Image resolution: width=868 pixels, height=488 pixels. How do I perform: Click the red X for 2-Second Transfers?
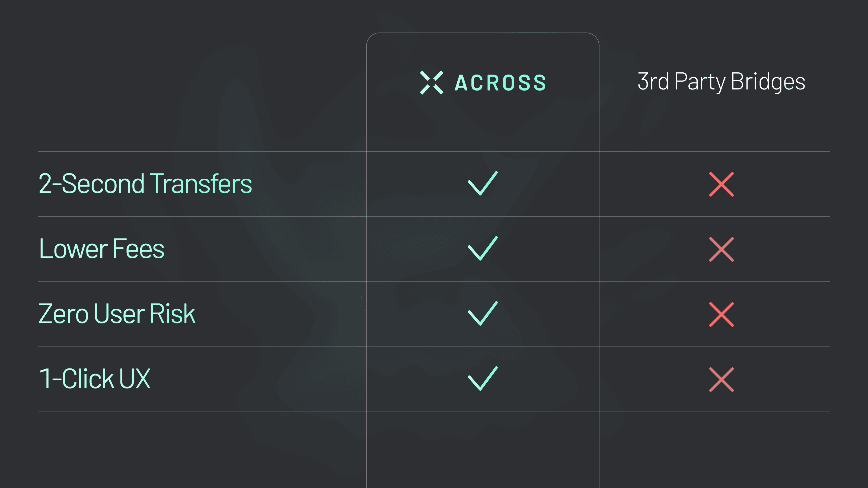pos(721,184)
